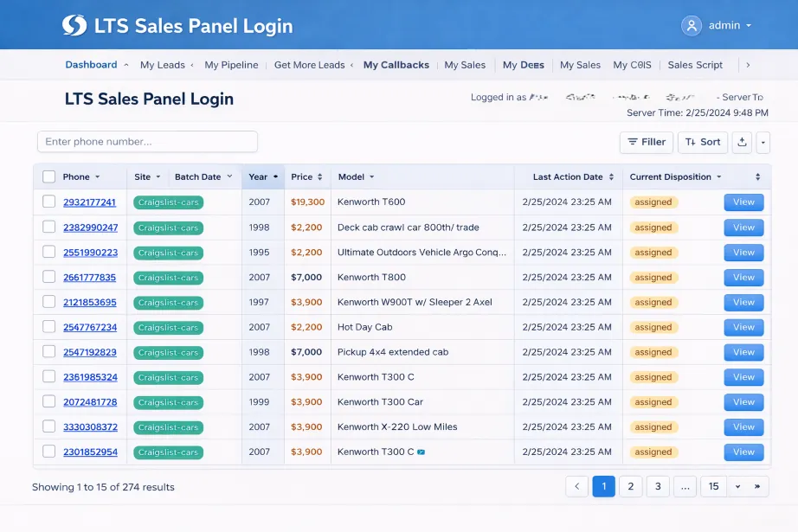Check the row for 2121853695
This screenshot has height=532, width=798.
(x=48, y=301)
